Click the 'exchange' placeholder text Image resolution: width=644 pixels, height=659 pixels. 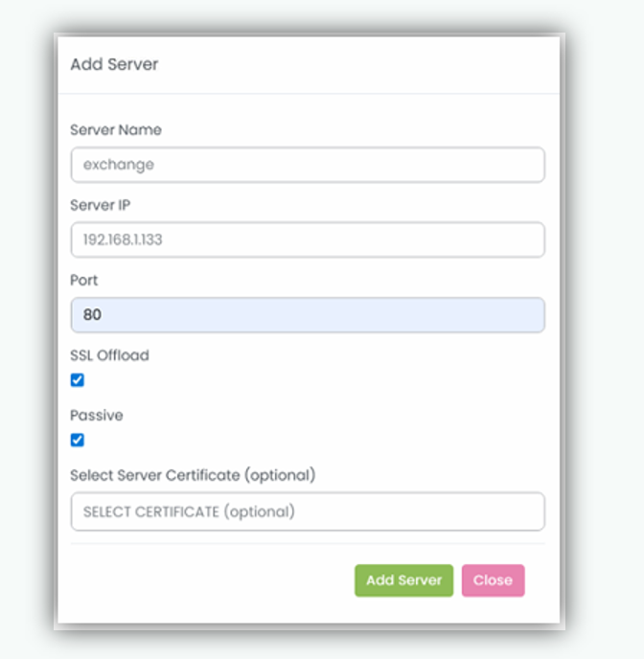click(x=119, y=165)
